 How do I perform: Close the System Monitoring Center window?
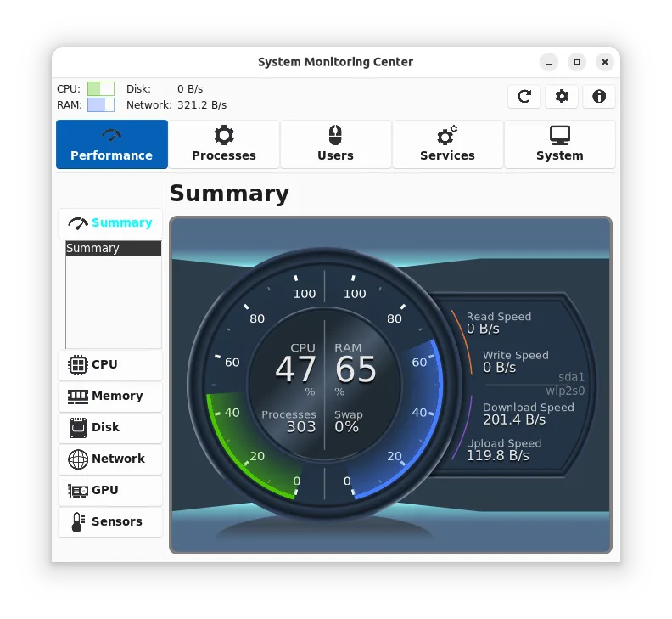pyautogui.click(x=605, y=62)
